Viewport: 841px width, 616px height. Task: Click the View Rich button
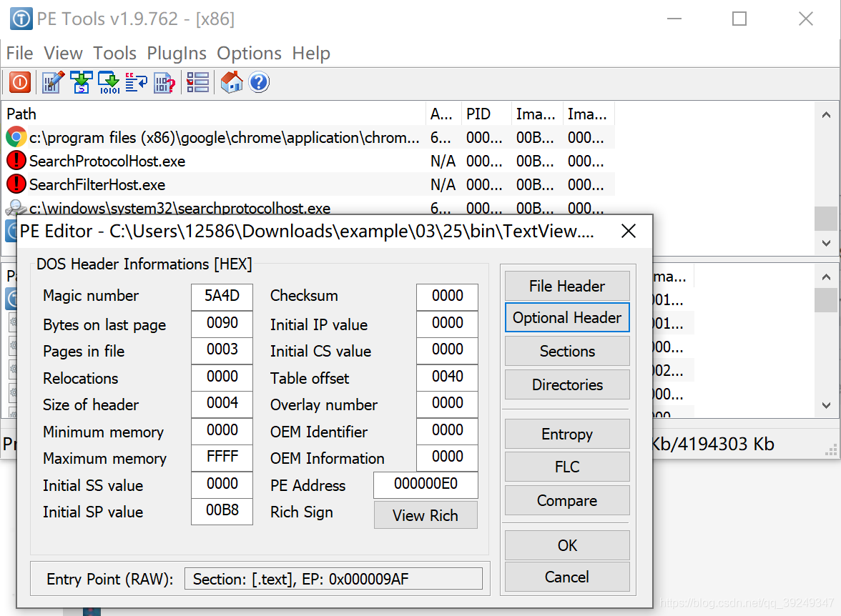tap(426, 515)
